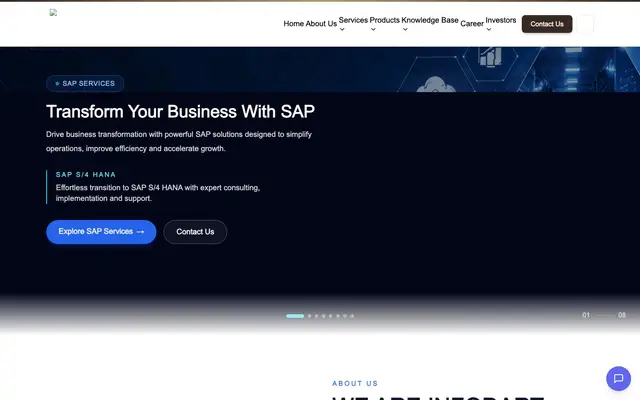640x400 pixels.
Task: Open the About Us page
Action: 321,24
